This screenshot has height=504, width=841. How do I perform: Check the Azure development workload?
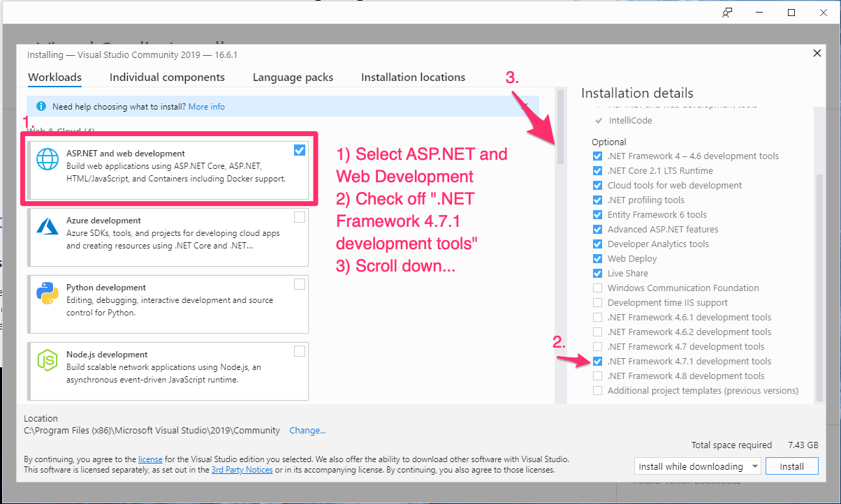(x=300, y=217)
